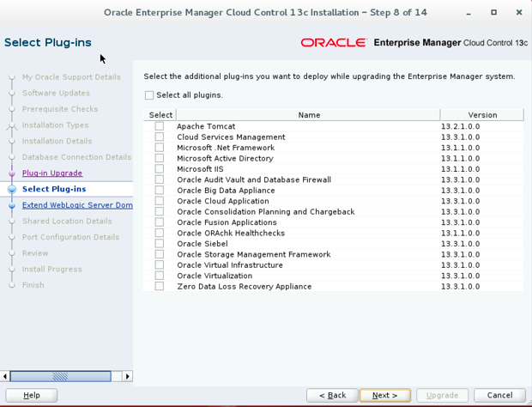
Task: Select Oracle Audit Vault and Database Firewall checkbox
Action: (x=159, y=179)
